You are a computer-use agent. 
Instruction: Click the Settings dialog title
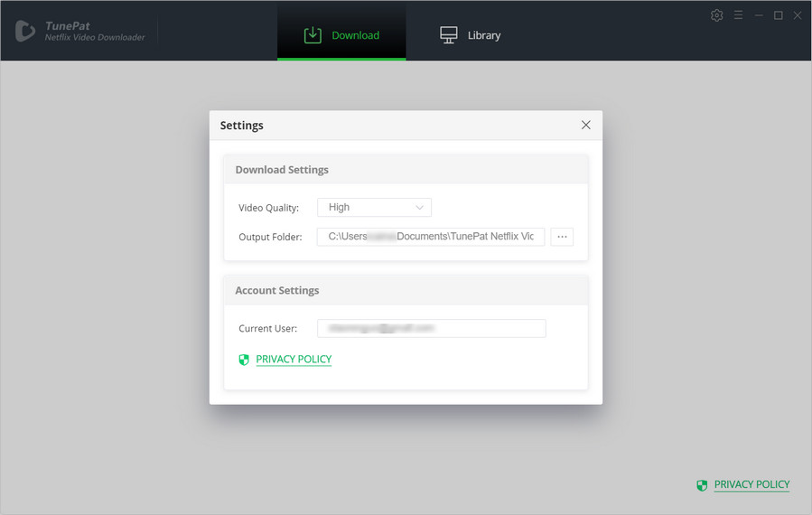coord(242,126)
